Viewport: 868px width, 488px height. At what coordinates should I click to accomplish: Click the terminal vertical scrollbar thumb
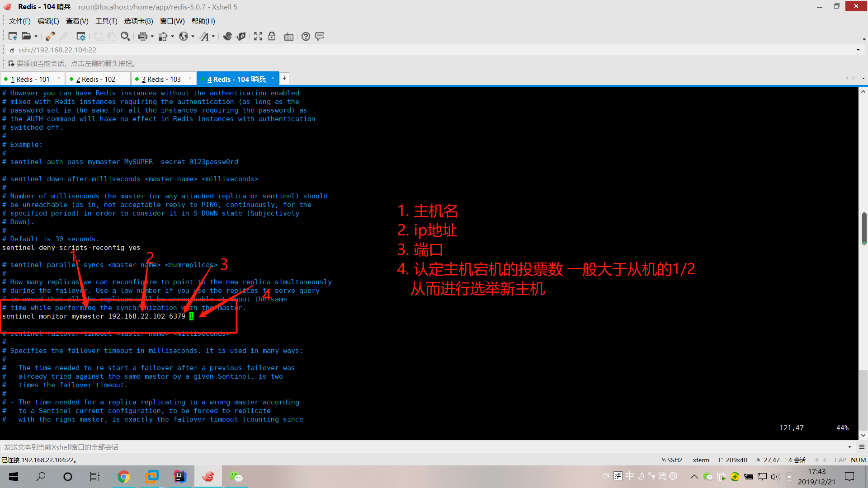pos(863,228)
